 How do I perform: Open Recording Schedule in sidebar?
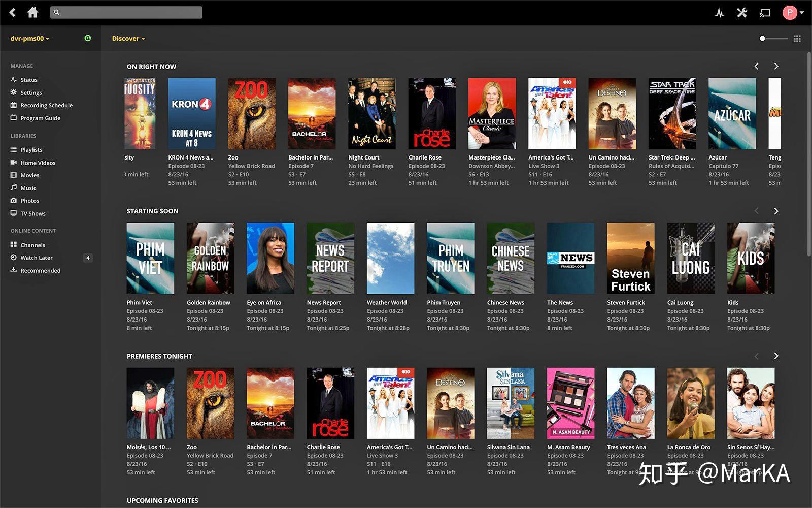(46, 105)
